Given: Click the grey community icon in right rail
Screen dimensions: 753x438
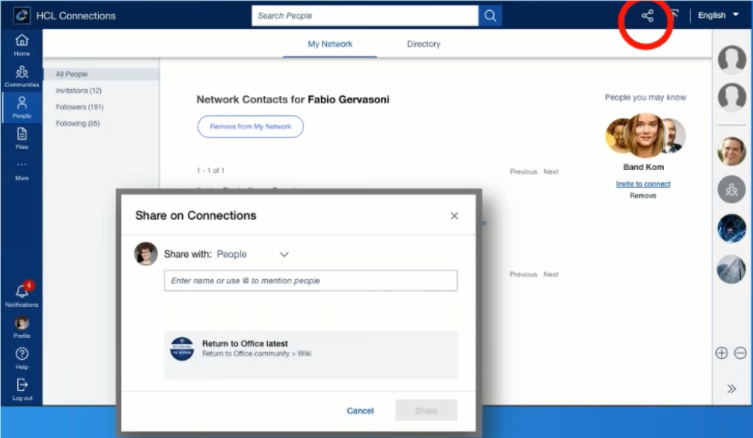Looking at the screenshot, I should click(731, 189).
